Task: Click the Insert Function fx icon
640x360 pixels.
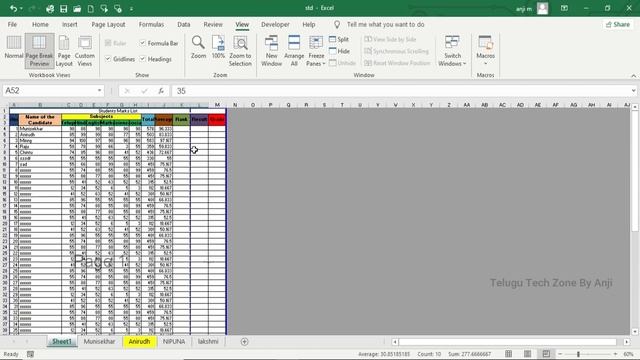Action: 161,91
